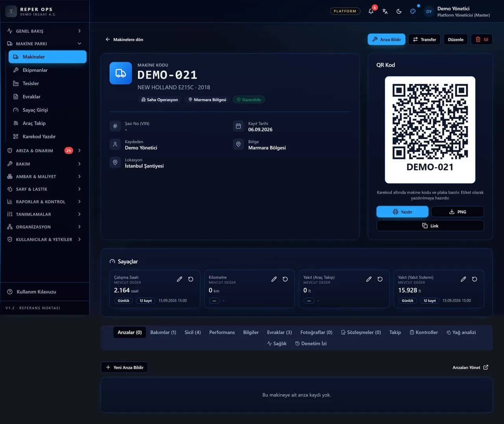Click the Lokasyon location pin icon
This screenshot has height=424, width=504.
115,162
